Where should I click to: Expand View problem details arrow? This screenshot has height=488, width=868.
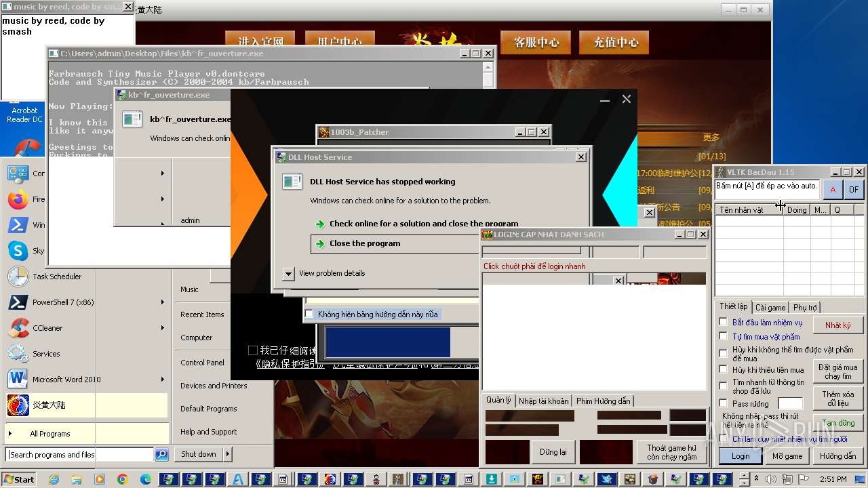click(x=288, y=273)
